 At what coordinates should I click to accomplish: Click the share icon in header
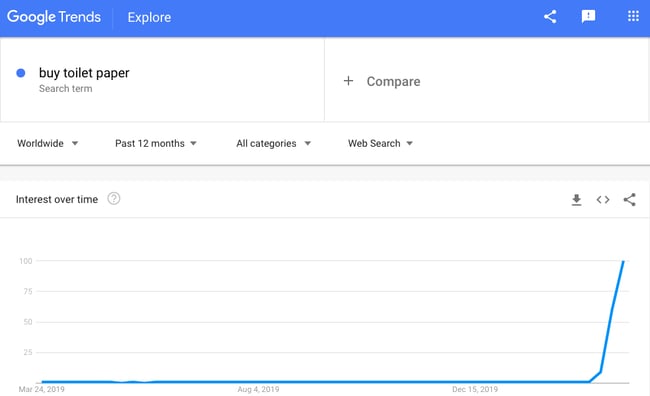[x=550, y=17]
